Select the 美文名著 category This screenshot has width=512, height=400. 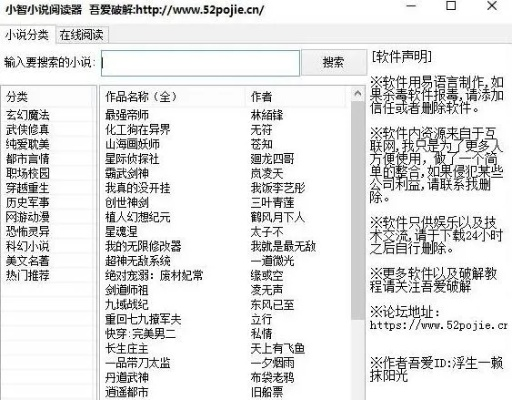click(28, 261)
